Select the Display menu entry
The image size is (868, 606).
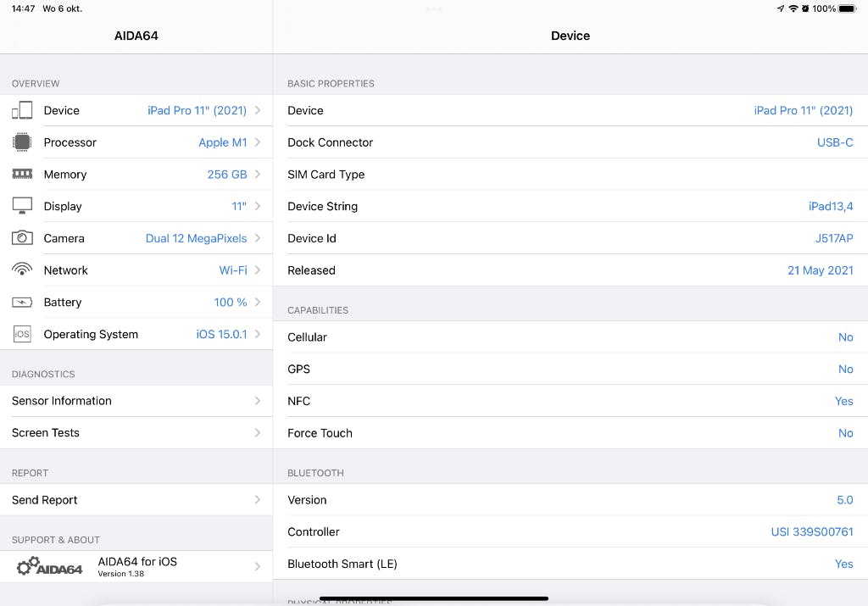tap(136, 206)
